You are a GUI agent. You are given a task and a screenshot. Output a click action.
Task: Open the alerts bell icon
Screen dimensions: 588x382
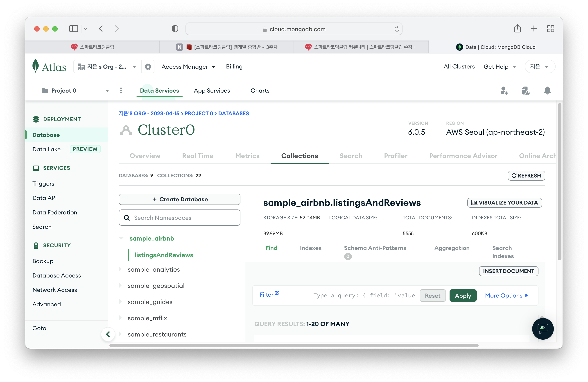click(x=547, y=91)
